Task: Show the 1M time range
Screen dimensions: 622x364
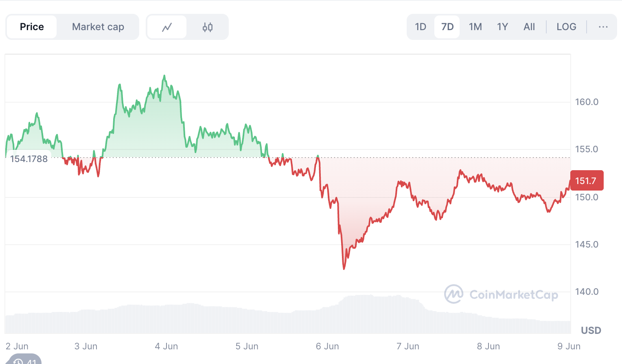Action: coord(475,27)
